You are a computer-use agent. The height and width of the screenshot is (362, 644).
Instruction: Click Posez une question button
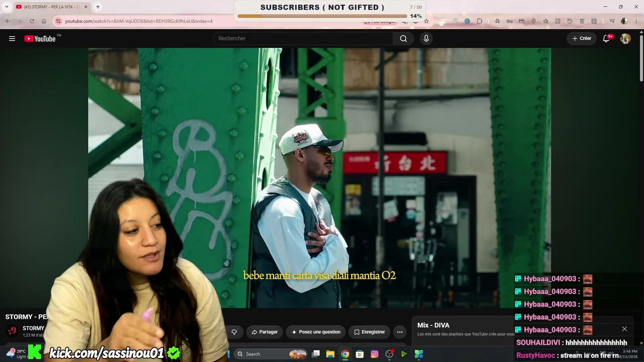(316, 332)
